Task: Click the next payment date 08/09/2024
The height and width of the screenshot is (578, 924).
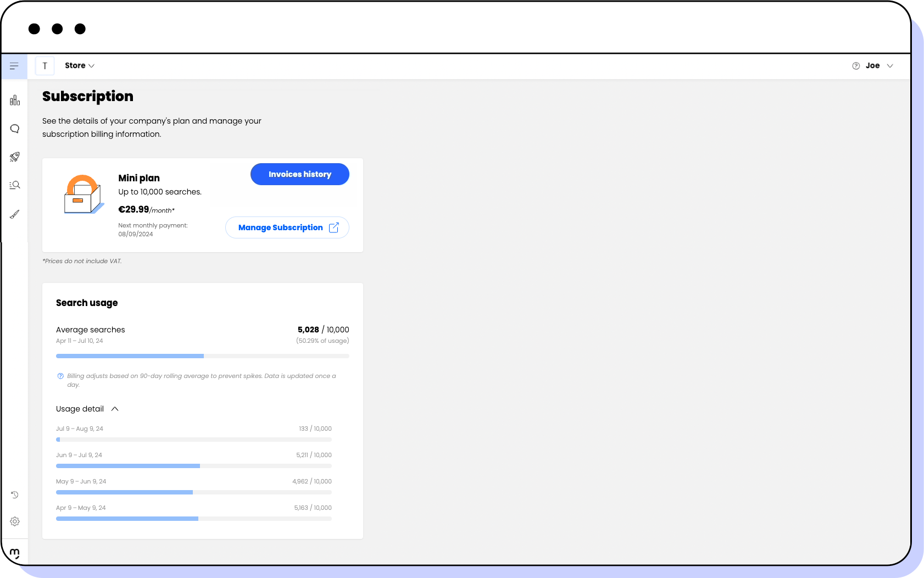Action: (136, 234)
